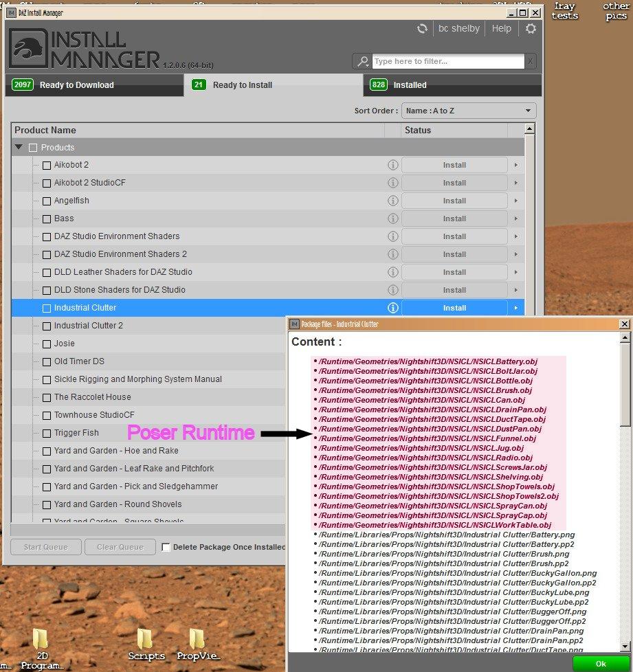Open arrow menu next to Aikobot 2 StudioCF Install

516,183
